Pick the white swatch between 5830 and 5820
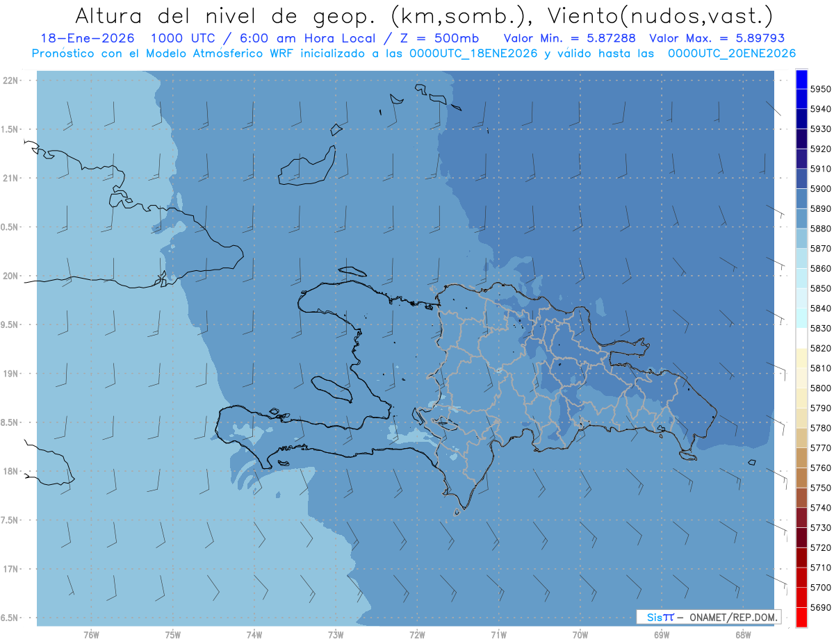 point(801,338)
